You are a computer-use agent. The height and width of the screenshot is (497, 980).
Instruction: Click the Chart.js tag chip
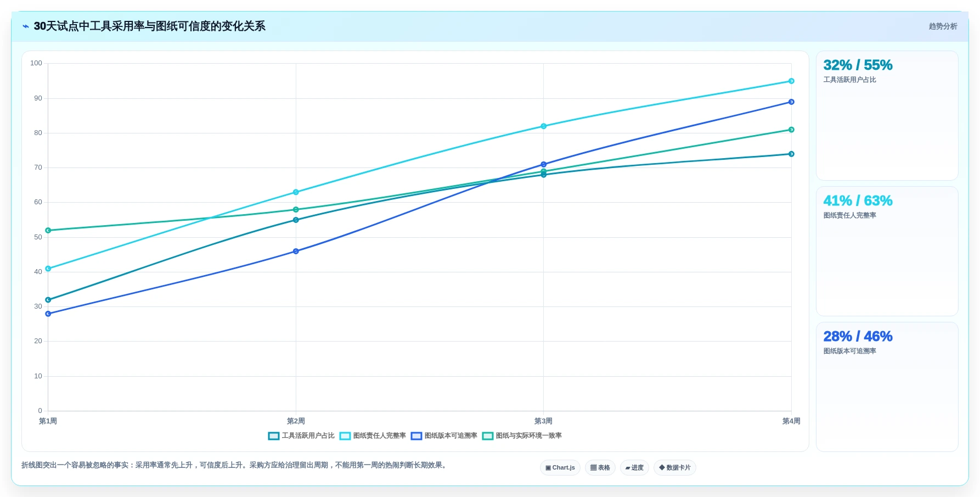(x=560, y=468)
